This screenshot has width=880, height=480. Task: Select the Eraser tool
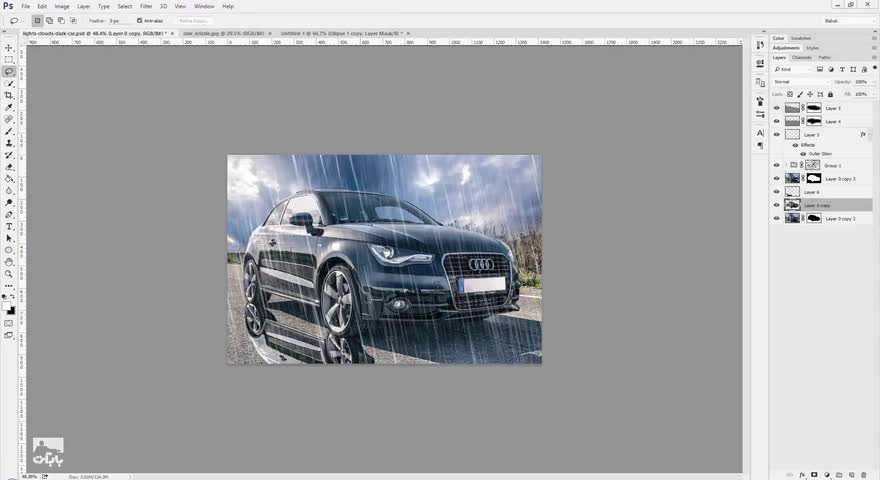[8, 167]
